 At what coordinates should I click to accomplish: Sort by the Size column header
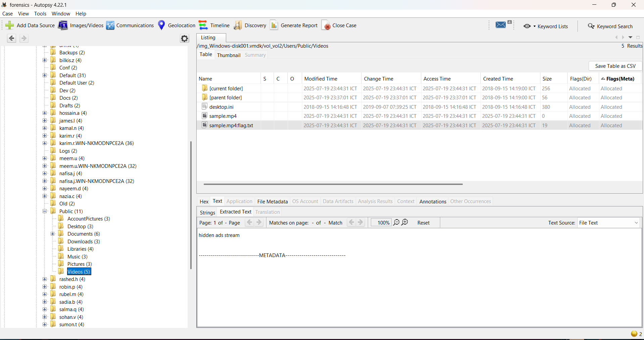(x=553, y=79)
